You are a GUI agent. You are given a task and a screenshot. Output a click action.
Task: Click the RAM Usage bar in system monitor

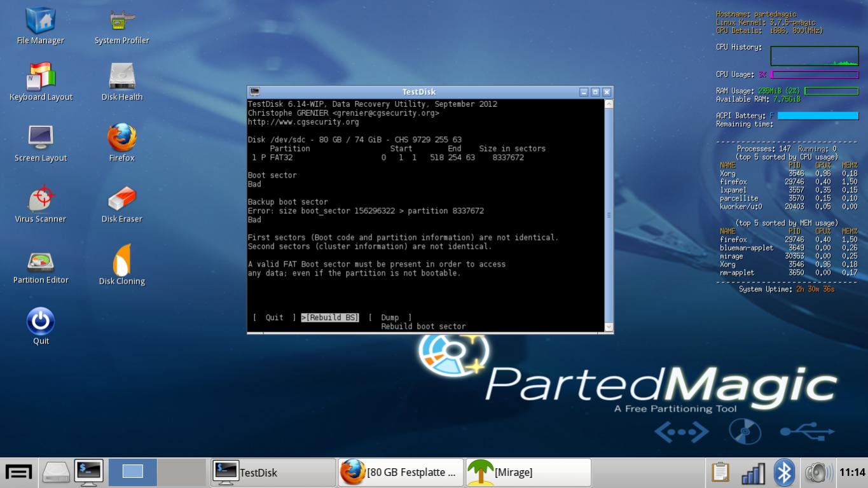831,91
